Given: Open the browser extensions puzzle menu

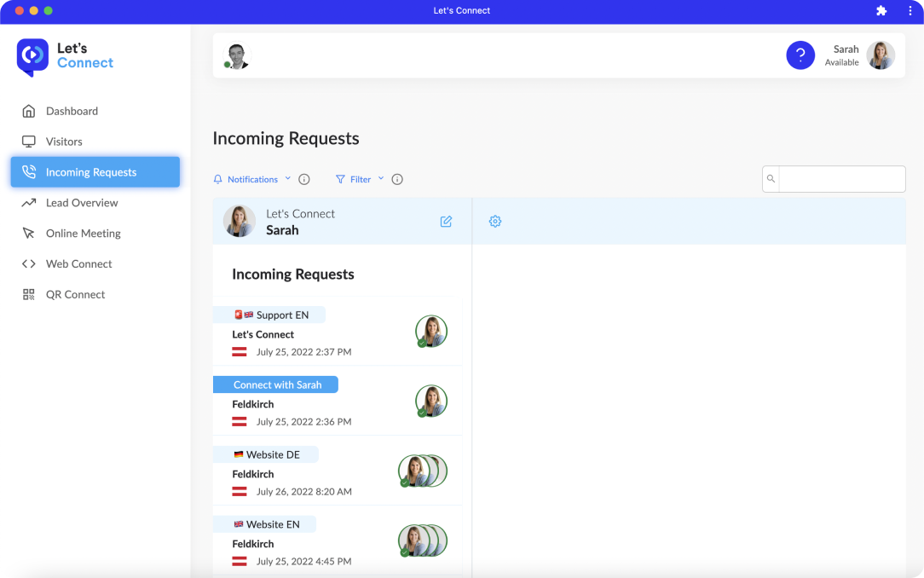Looking at the screenshot, I should [881, 11].
